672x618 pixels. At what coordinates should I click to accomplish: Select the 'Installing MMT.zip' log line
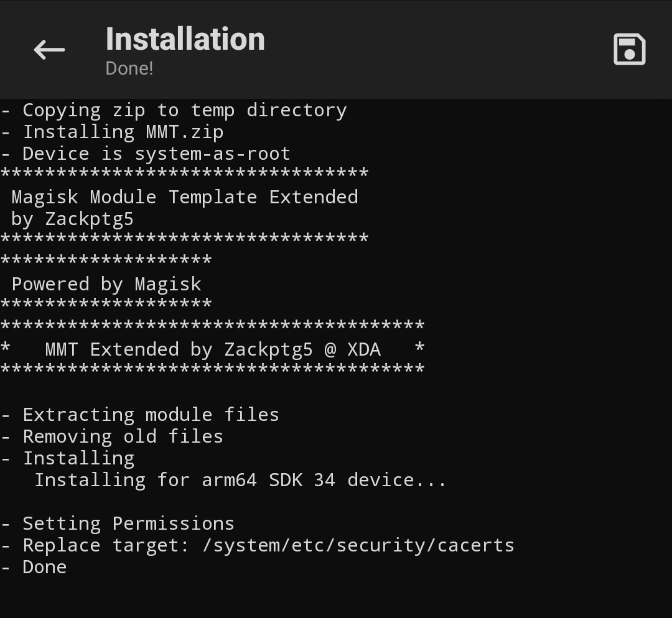pos(112,132)
